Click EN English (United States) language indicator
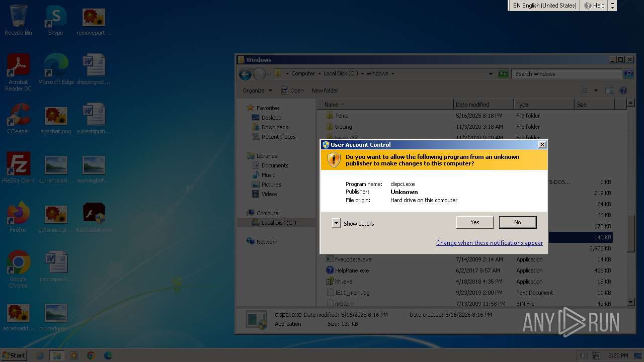 click(544, 6)
